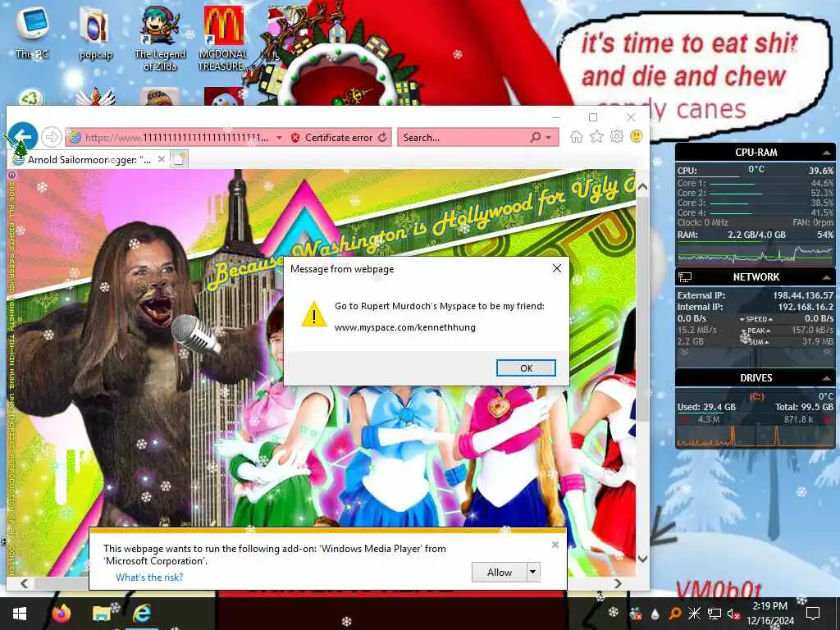Dismiss the add-on notification bar
The image size is (840, 630).
point(555,545)
